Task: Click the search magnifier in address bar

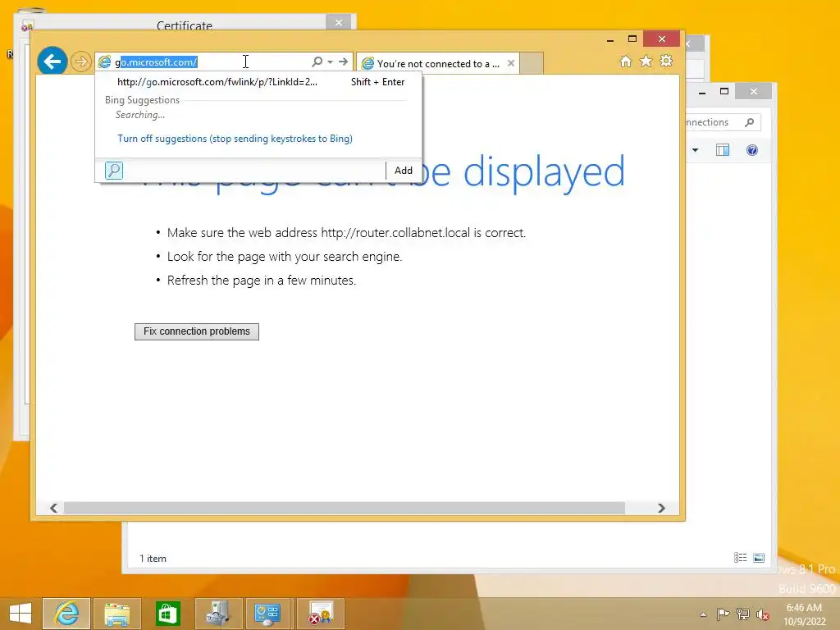Action: coord(317,62)
